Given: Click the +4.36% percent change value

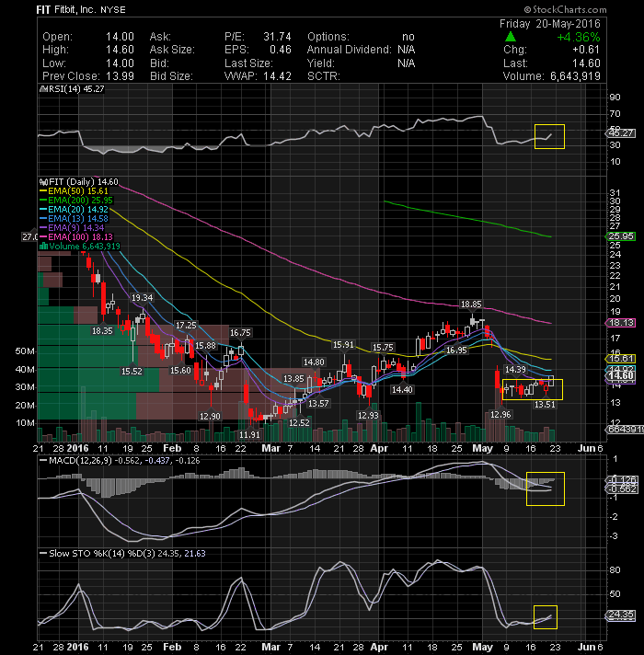Looking at the screenshot, I should (579, 37).
